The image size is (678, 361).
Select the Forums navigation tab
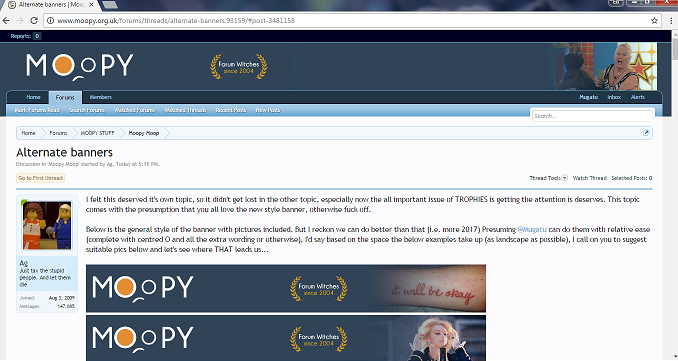click(65, 98)
